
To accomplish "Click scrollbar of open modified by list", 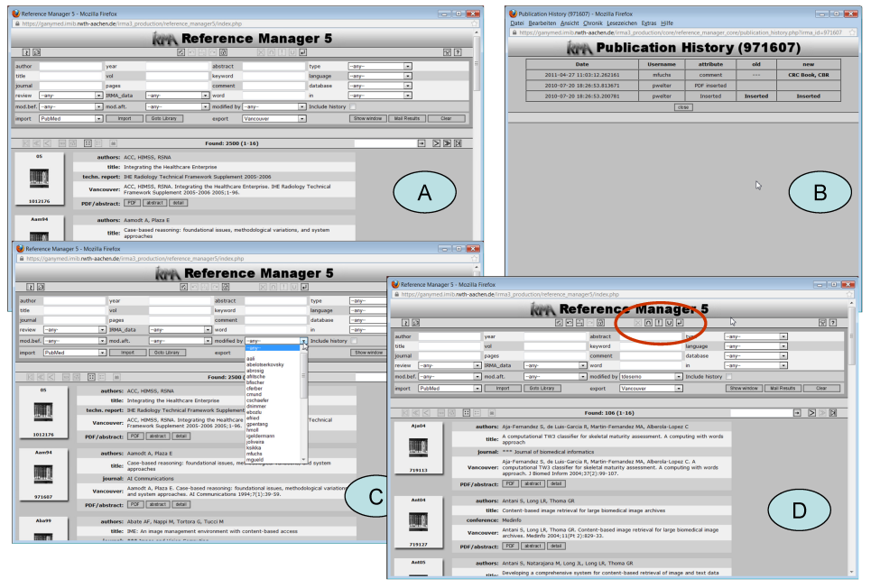I will [304, 404].
